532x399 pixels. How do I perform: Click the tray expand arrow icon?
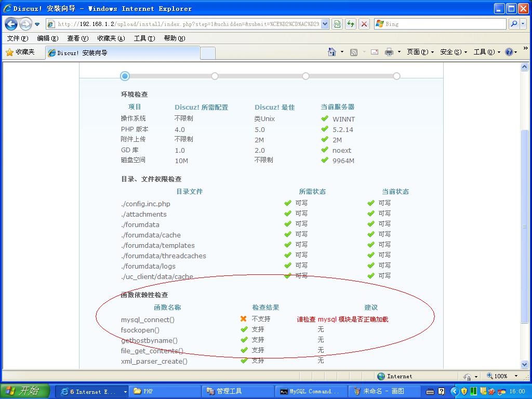[455, 391]
